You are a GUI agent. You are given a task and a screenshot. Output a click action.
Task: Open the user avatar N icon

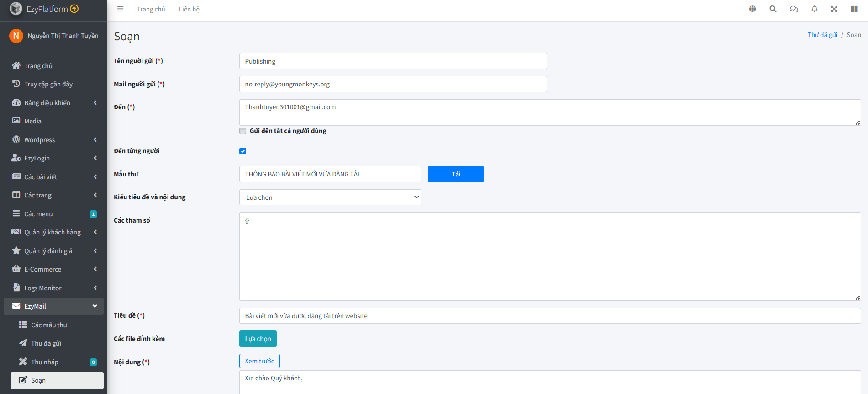click(16, 36)
